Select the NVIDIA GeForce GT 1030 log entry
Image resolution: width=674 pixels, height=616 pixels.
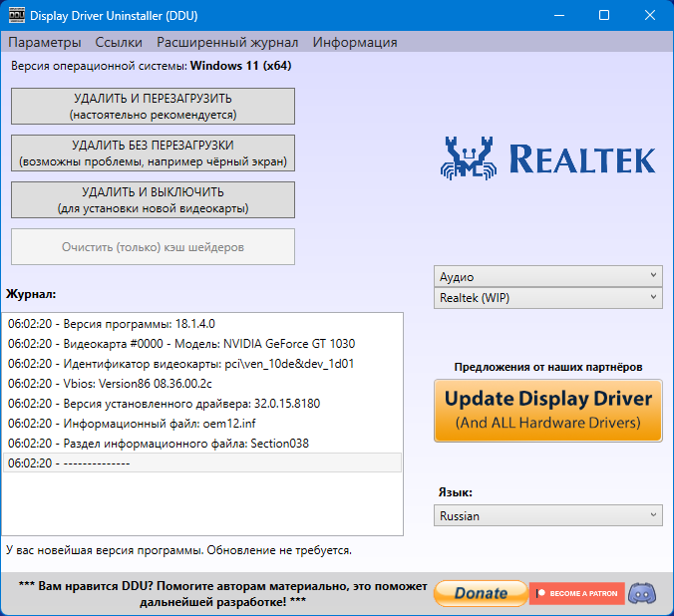pos(181,343)
